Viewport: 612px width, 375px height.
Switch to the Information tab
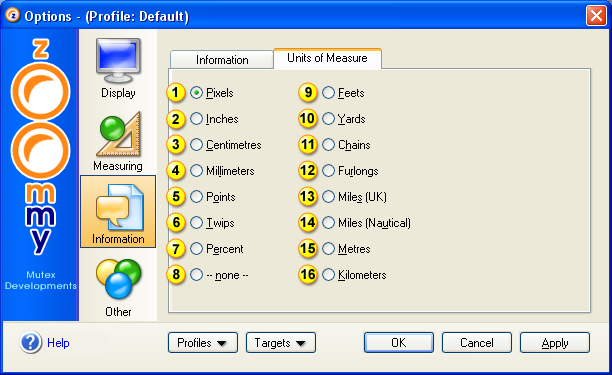tap(222, 60)
